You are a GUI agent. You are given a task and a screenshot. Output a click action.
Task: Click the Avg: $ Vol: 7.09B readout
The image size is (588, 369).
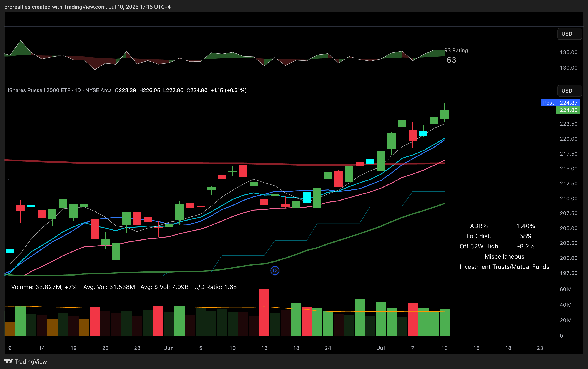coord(164,287)
